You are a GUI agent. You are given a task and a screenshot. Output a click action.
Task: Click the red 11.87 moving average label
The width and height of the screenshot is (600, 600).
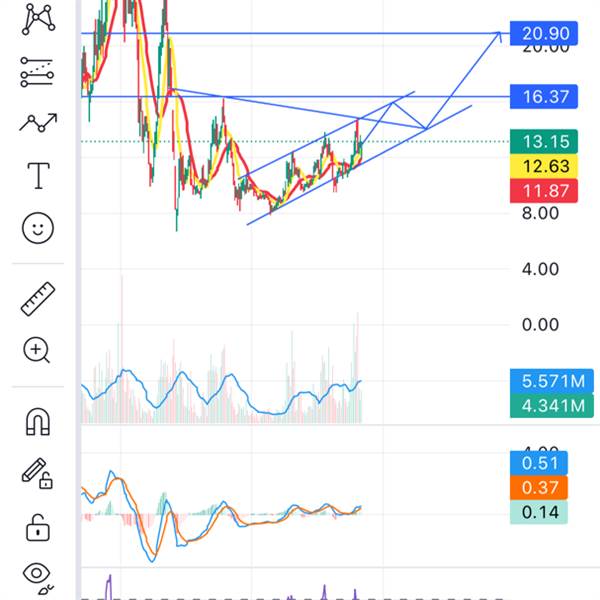click(544, 191)
